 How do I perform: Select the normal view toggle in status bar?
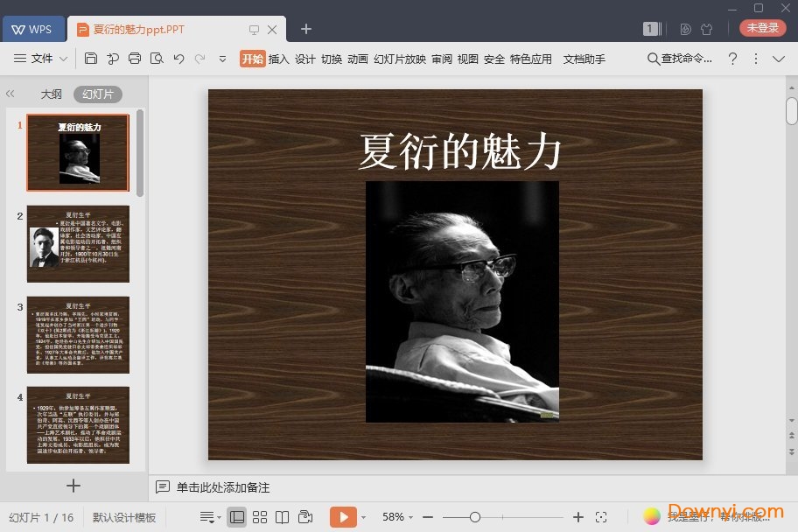click(x=237, y=516)
